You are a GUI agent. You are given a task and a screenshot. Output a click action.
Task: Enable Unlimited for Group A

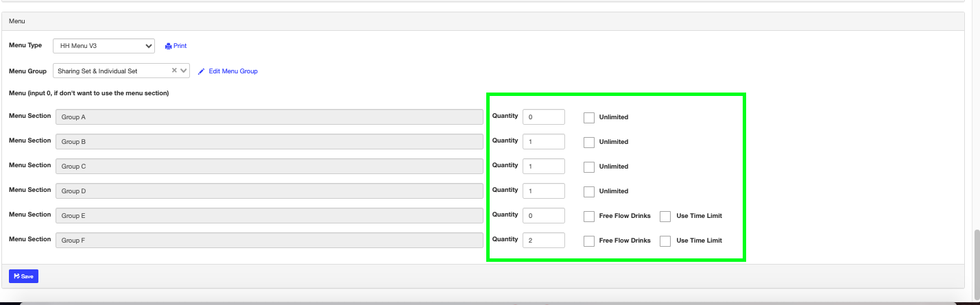[x=589, y=117]
